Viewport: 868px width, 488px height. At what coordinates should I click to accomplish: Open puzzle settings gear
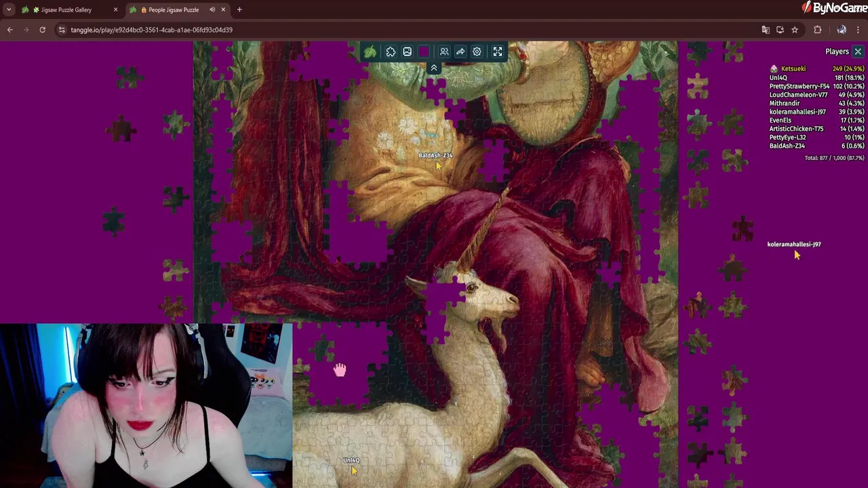tap(477, 52)
